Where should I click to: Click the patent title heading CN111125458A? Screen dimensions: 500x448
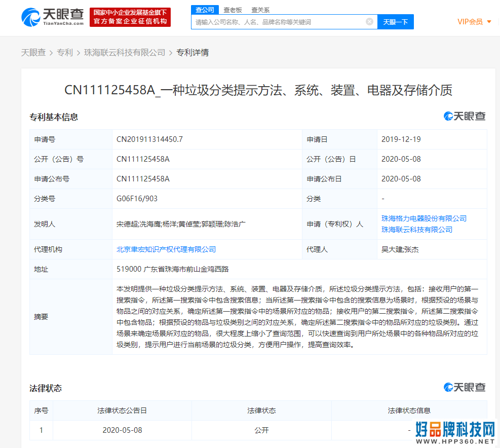click(x=258, y=90)
